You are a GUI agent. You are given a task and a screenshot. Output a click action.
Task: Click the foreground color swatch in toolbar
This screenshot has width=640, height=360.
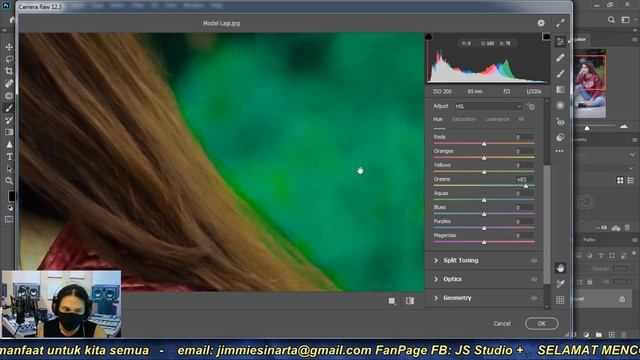click(11, 196)
